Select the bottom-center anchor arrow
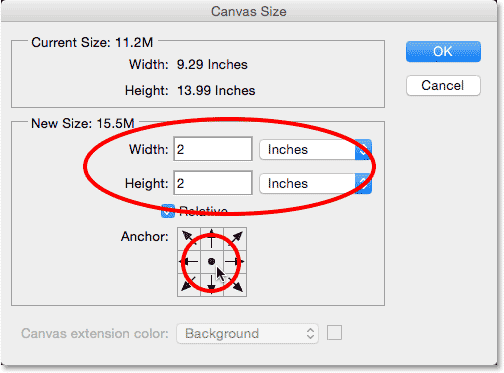The height and width of the screenshot is (373, 504). click(x=212, y=285)
